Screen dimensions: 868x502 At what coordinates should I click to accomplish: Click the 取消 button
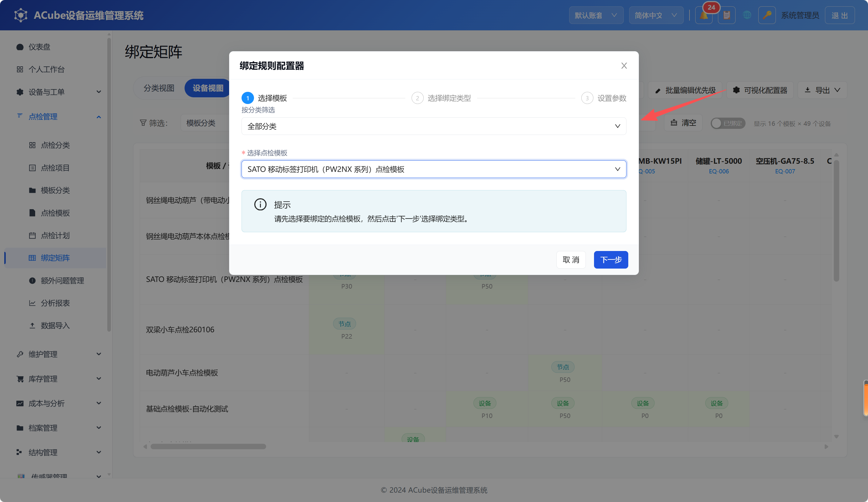point(571,259)
